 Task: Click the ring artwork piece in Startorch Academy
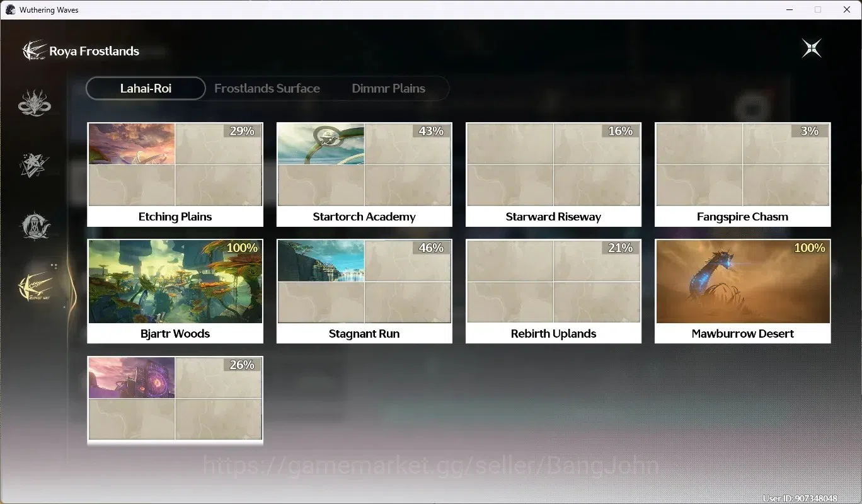click(x=321, y=144)
